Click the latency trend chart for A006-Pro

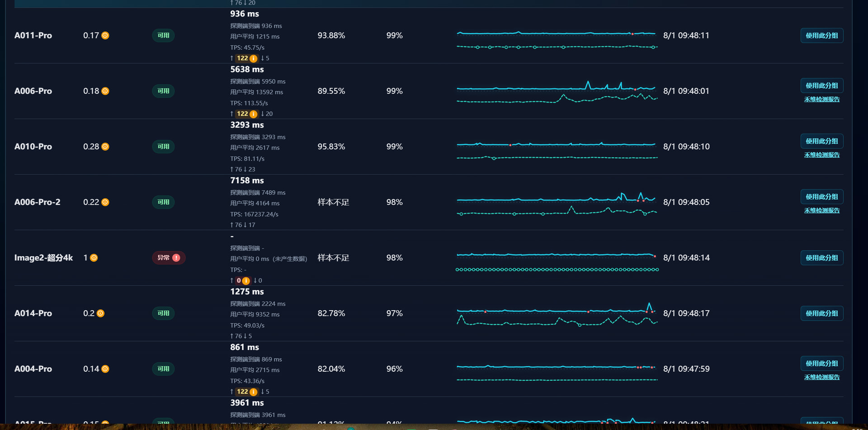click(x=557, y=92)
